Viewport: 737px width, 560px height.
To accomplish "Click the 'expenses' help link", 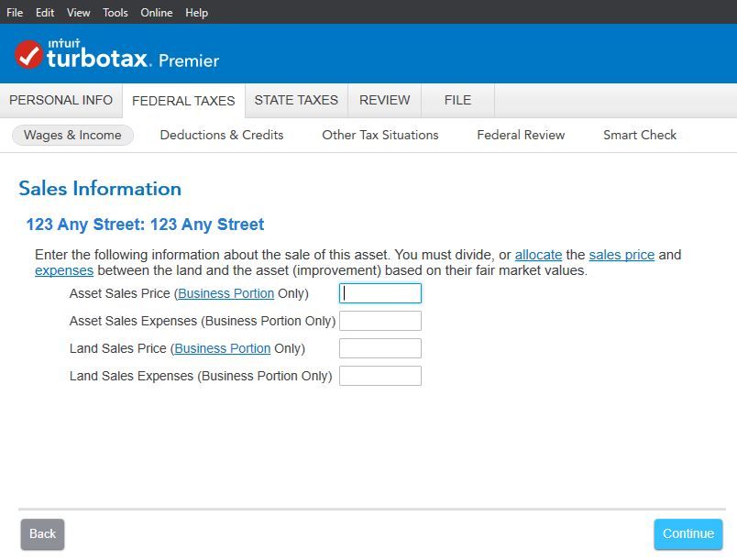I will click(64, 270).
